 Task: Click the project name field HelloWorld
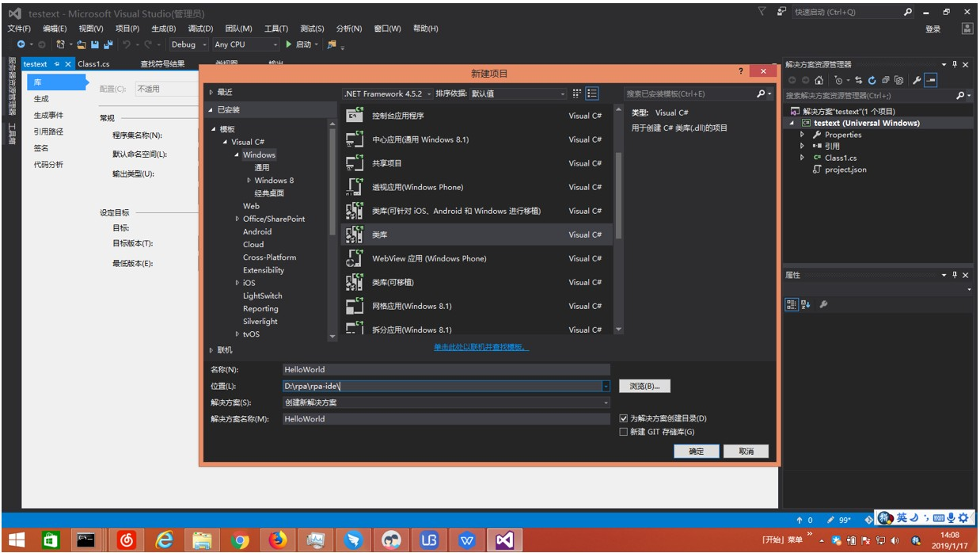446,369
